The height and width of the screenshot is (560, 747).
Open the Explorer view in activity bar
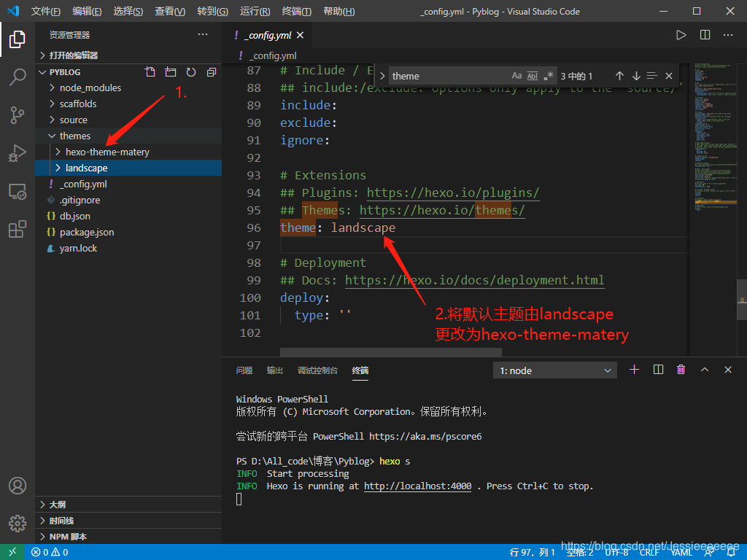coord(18,39)
